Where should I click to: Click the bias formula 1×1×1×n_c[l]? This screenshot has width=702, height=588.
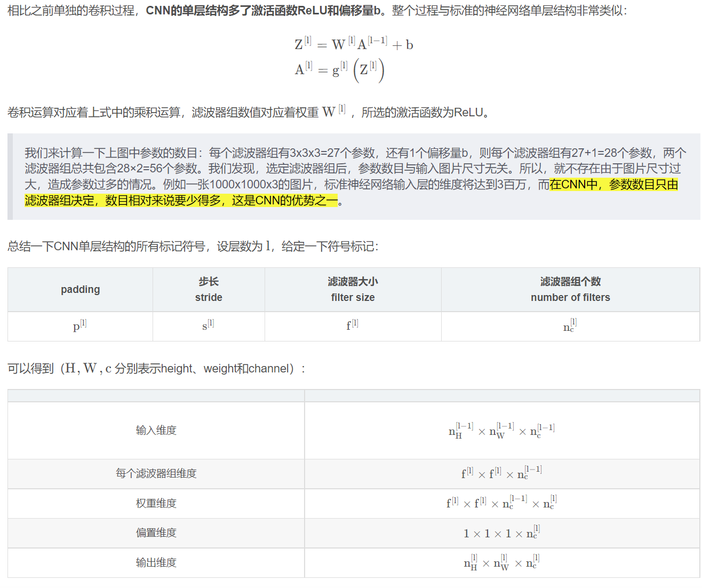click(501, 532)
